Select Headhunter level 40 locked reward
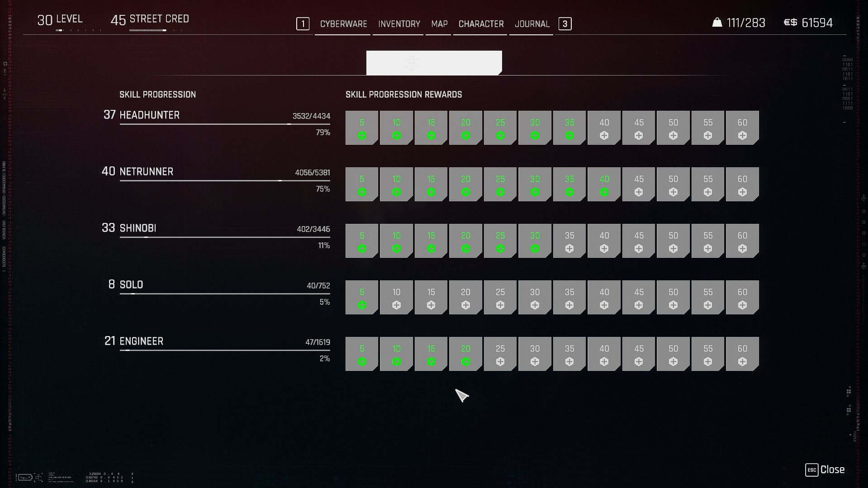Viewport: 868px width, 488px height. point(604,128)
